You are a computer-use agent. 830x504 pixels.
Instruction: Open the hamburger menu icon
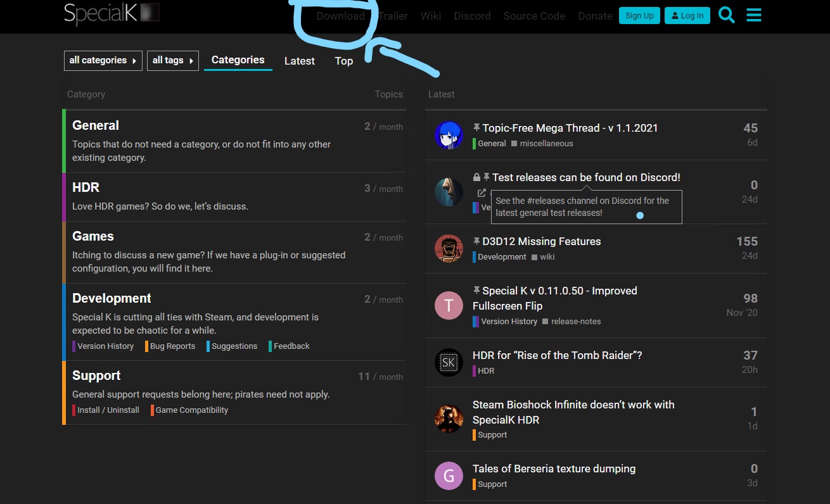tap(753, 15)
